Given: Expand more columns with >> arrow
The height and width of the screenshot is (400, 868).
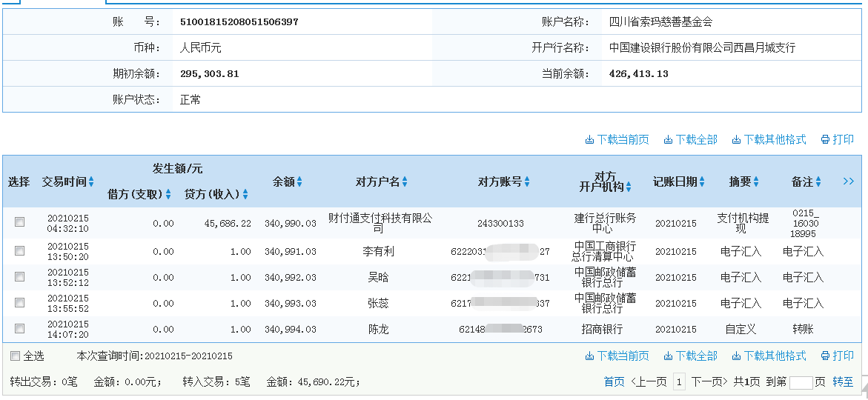Looking at the screenshot, I should (x=849, y=181).
